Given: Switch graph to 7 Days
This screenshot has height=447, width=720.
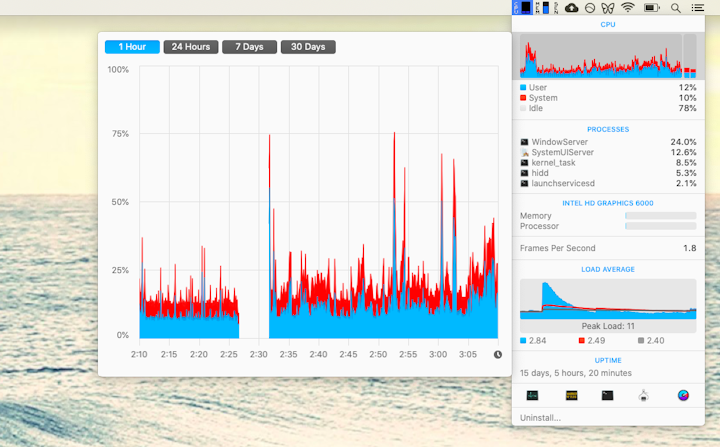Looking at the screenshot, I should coord(250,47).
